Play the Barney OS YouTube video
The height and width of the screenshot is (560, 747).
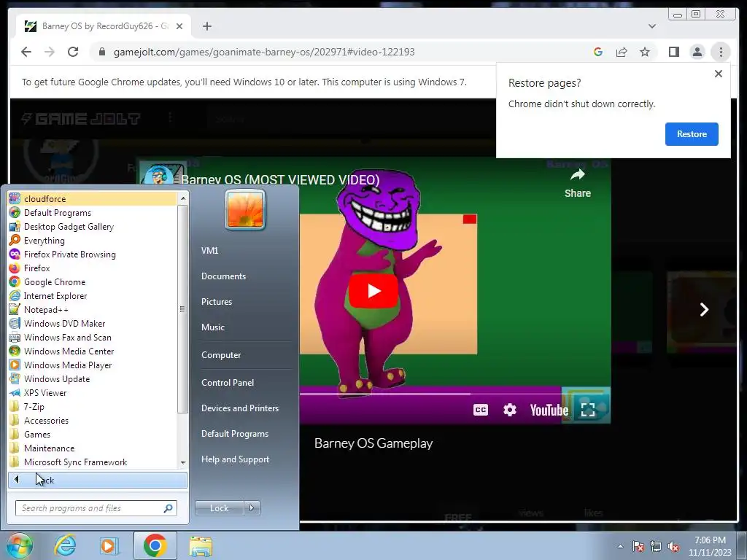tap(373, 290)
